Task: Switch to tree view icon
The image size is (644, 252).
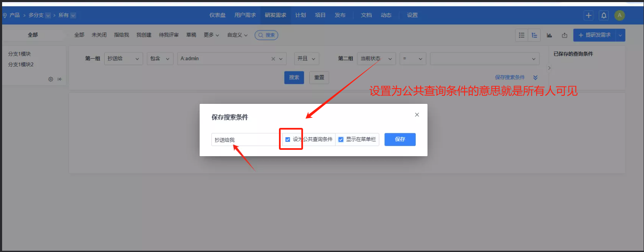Action: 534,35
